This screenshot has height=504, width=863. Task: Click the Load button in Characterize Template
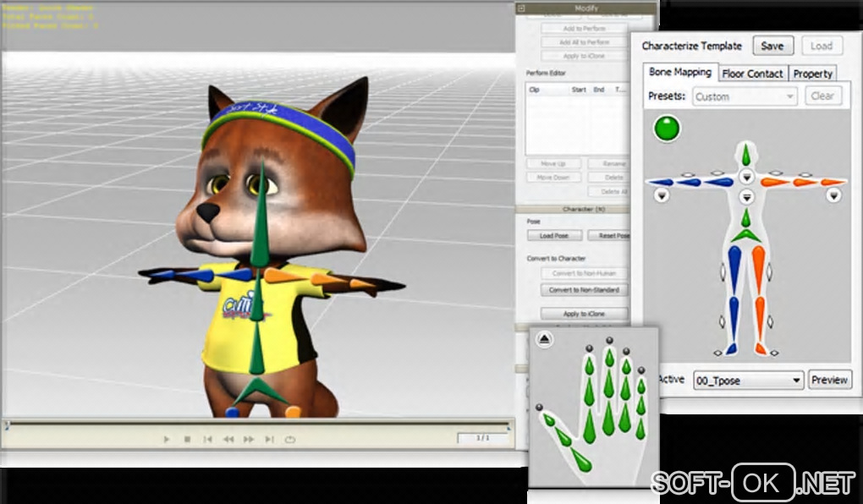tap(822, 47)
